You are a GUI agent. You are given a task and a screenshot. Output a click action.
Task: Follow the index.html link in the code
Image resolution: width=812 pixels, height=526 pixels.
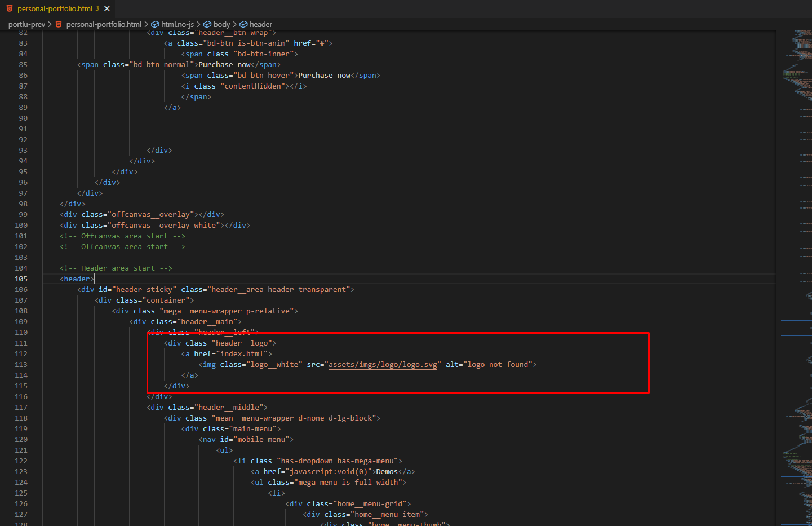242,354
